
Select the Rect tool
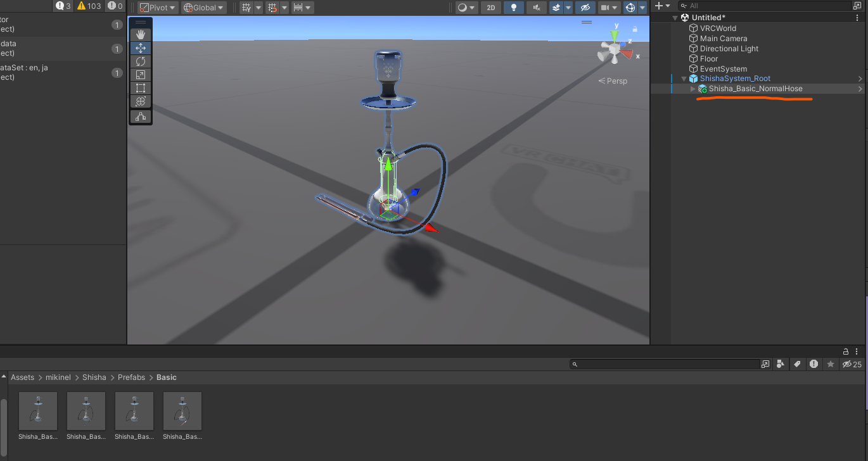(x=141, y=87)
